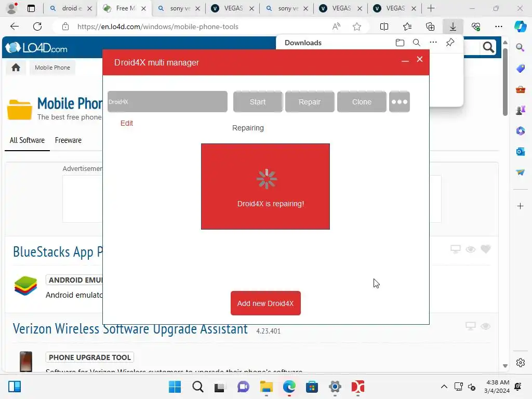Open the clock showing 4:38 AM
Viewport: 532px width, 399px height.
point(497,387)
